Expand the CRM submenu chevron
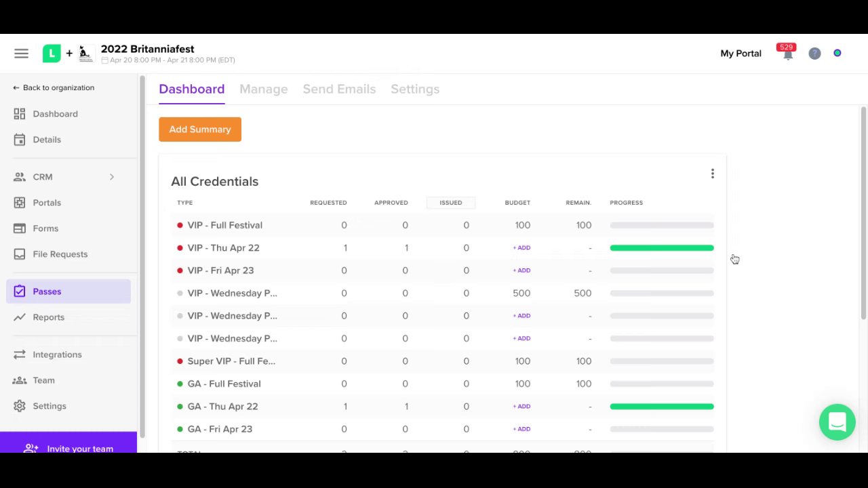The image size is (868, 488). [x=111, y=177]
